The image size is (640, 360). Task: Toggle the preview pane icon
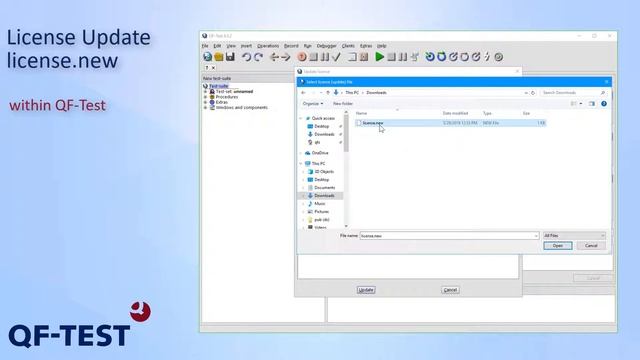tap(592, 104)
